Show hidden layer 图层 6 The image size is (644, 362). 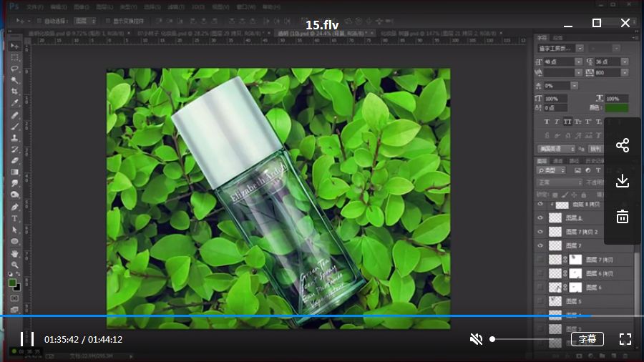click(540, 288)
